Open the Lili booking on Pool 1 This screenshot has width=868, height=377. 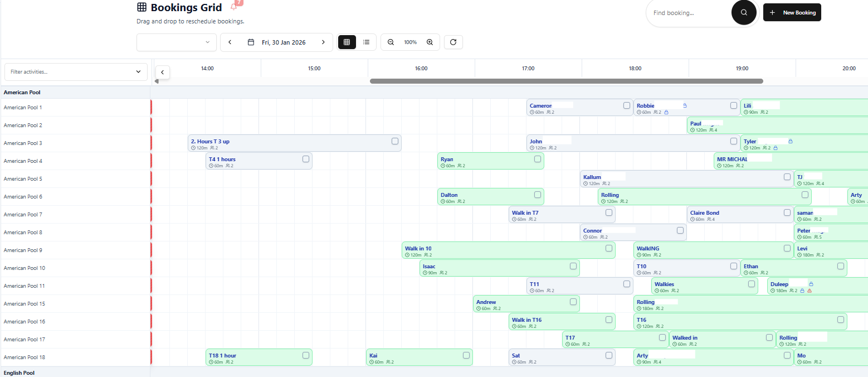(x=804, y=108)
